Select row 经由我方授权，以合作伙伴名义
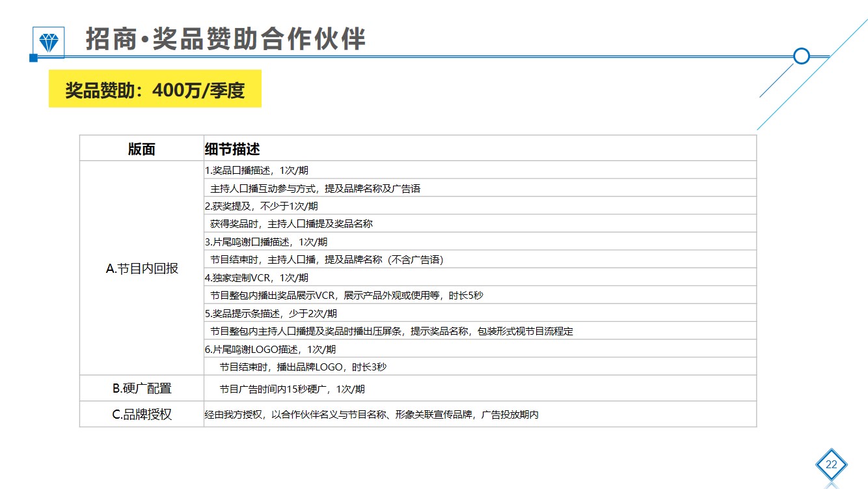868x489 pixels. point(480,414)
